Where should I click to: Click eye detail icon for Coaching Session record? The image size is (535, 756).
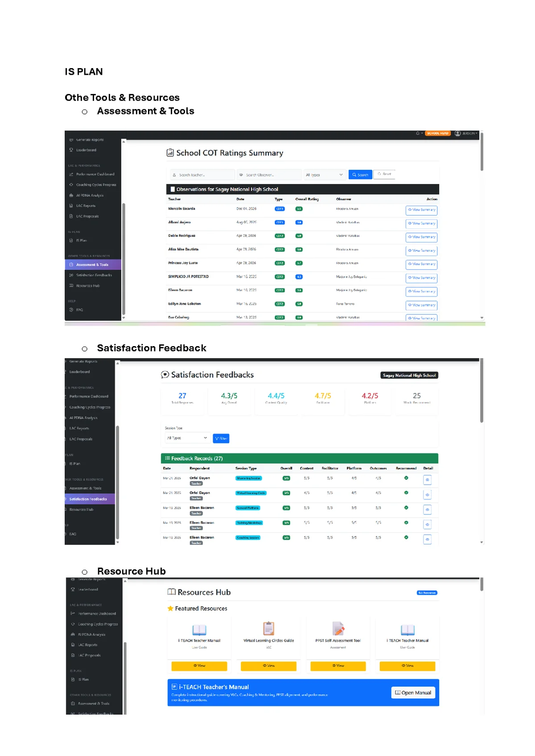[427, 539]
